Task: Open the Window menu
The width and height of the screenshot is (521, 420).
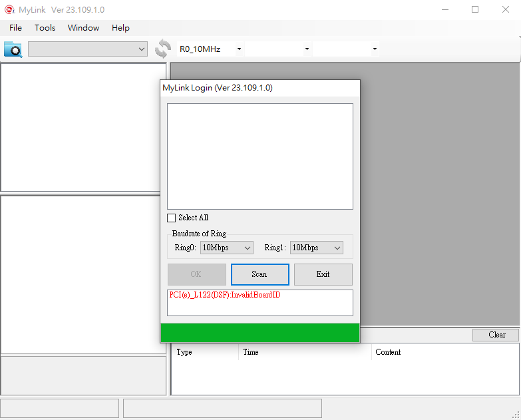Action: pos(83,28)
